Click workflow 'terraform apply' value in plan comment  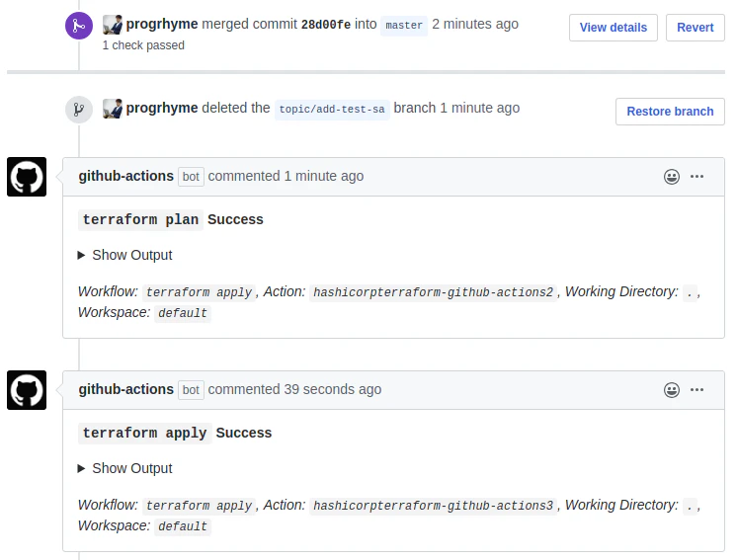(x=199, y=292)
